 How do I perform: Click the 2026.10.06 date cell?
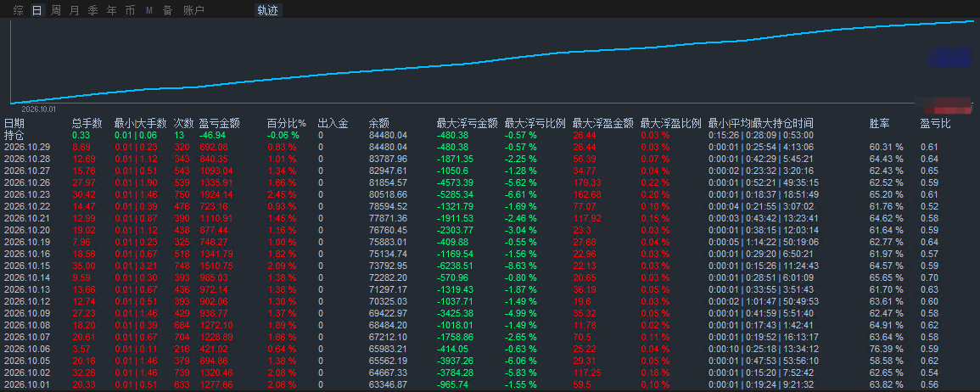coord(27,349)
